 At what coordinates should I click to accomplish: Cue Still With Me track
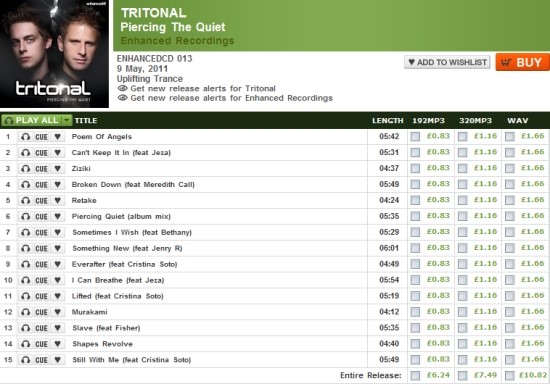click(41, 360)
